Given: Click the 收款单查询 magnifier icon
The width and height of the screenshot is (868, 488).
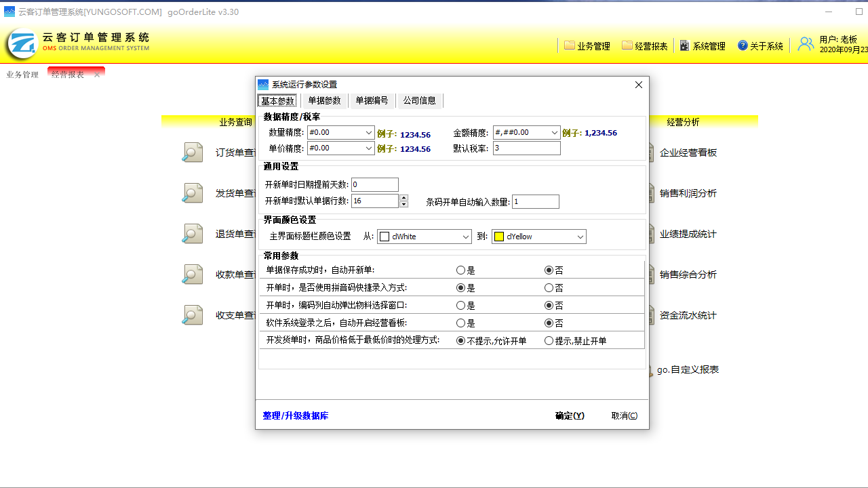Looking at the screenshot, I should point(193,274).
